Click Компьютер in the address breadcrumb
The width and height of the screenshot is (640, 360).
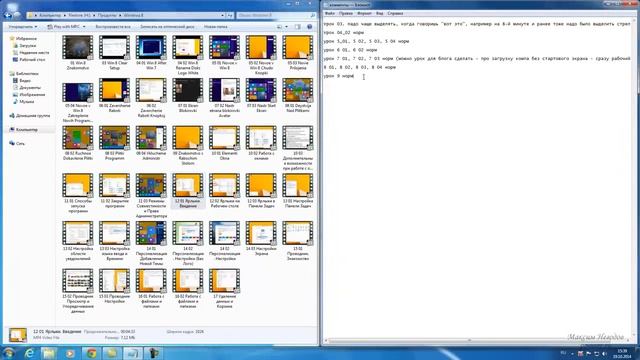(50, 15)
